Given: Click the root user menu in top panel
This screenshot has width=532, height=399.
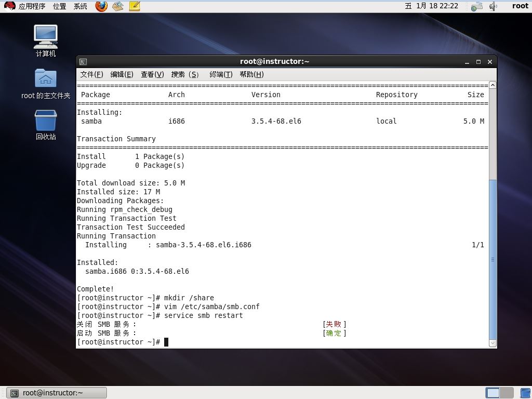Looking at the screenshot, I should click(520, 6).
